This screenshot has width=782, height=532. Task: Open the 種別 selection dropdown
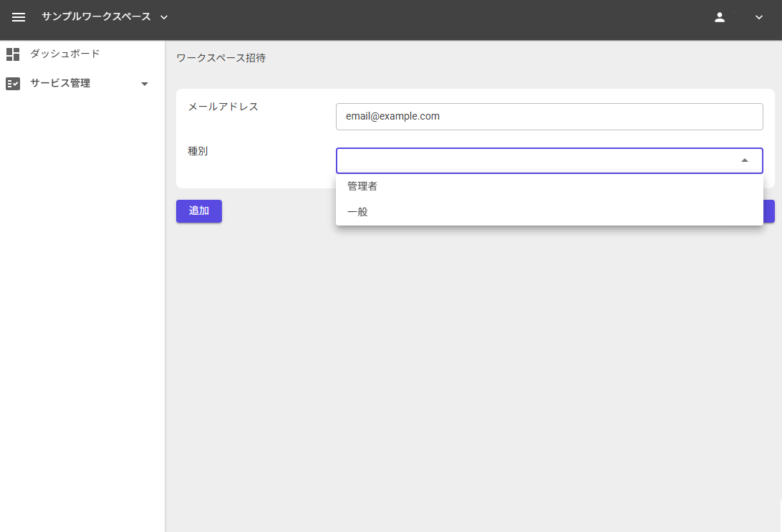point(549,160)
